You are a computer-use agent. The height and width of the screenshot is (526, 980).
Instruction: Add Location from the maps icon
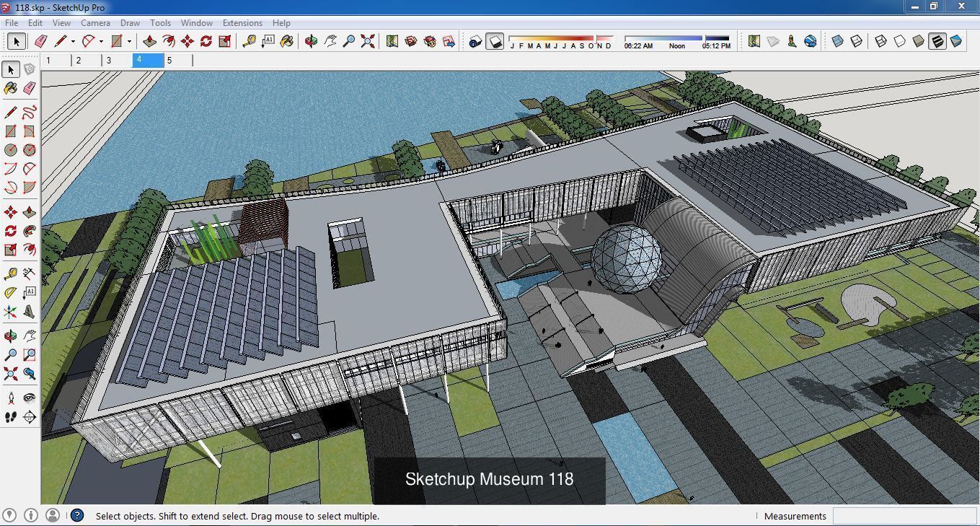pos(754,41)
